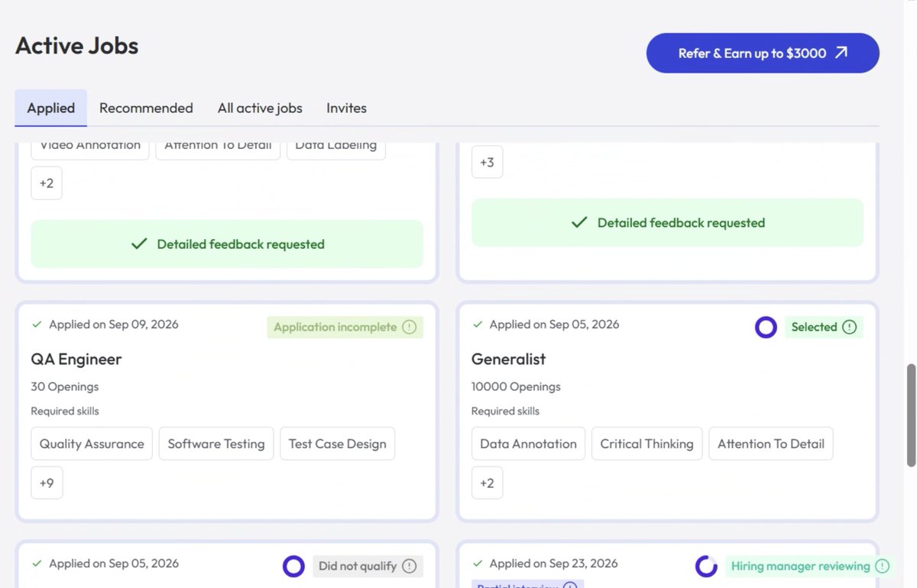The height and width of the screenshot is (588, 917).
Task: Click the info icon beside Selected
Action: [x=849, y=327]
